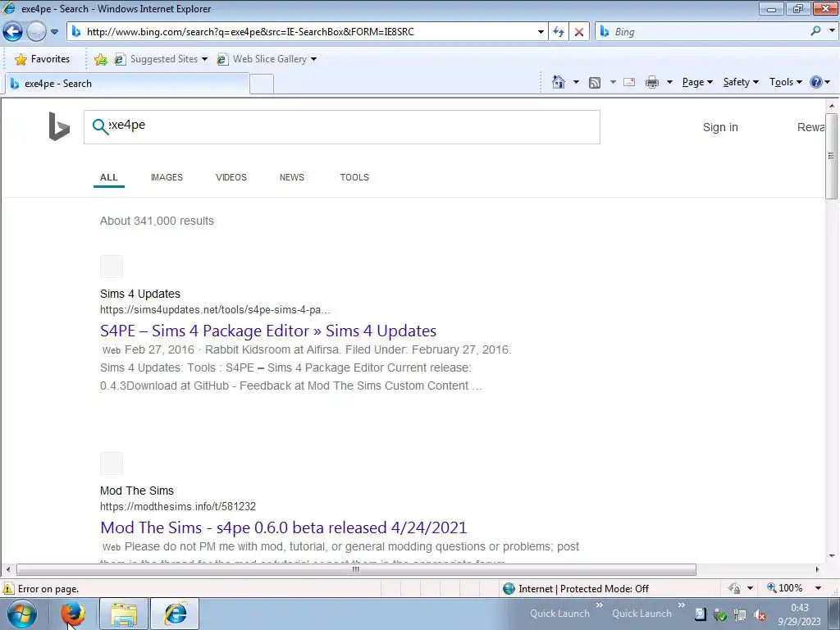This screenshot has height=630, width=840.
Task: Switch to the IMAGES tab
Action: tap(167, 177)
